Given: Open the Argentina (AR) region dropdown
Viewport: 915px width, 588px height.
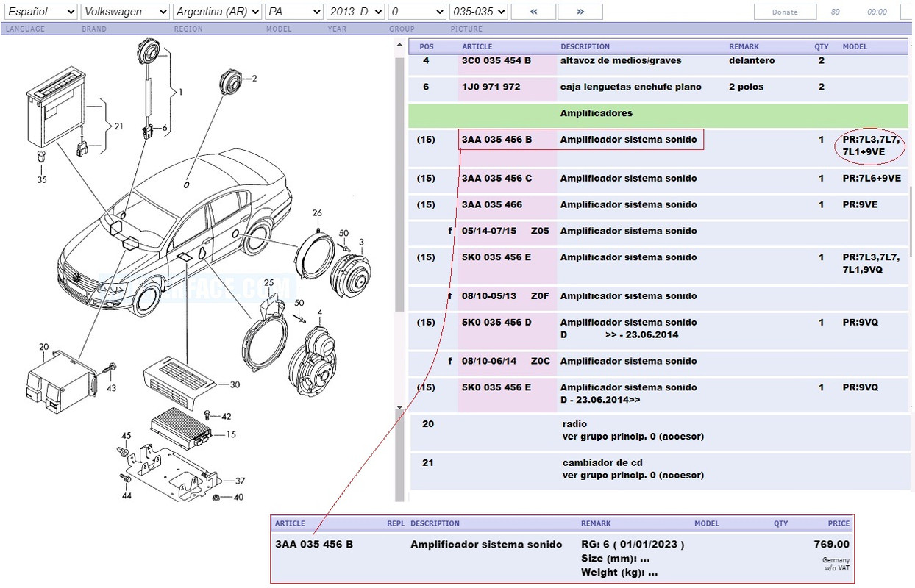Looking at the screenshot, I should (x=217, y=12).
